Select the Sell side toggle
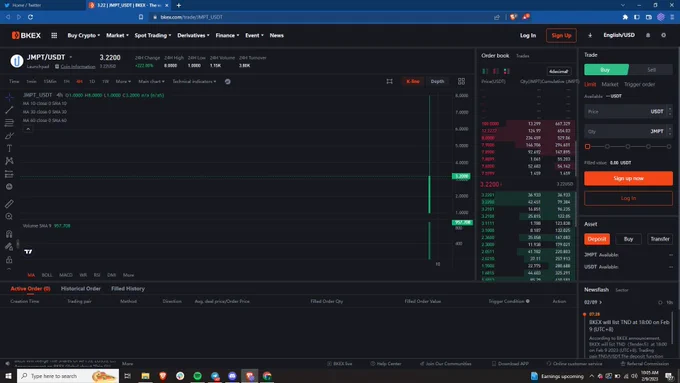The height and width of the screenshot is (383, 680). pos(651,70)
